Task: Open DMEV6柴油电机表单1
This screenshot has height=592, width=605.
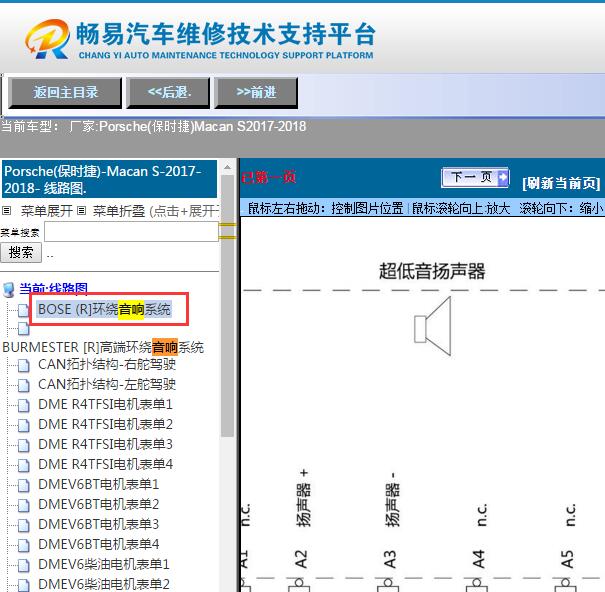Action: (x=104, y=565)
